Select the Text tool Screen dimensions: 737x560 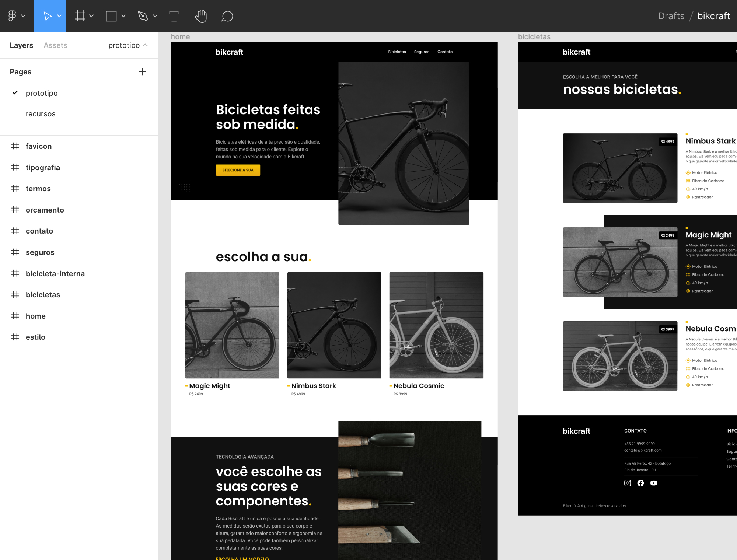(174, 16)
